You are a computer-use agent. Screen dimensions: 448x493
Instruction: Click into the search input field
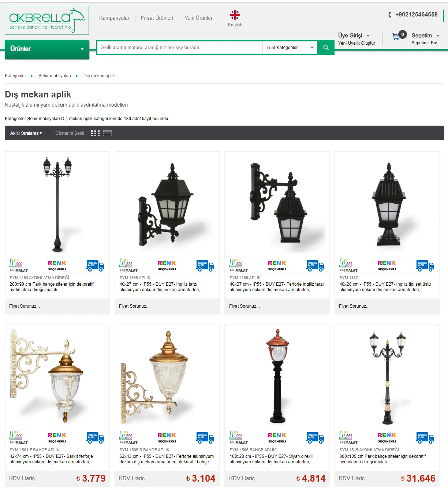(180, 48)
